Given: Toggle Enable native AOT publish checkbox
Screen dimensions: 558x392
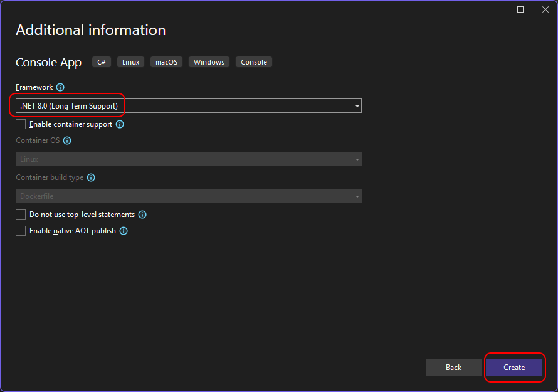Looking at the screenshot, I should [21, 231].
